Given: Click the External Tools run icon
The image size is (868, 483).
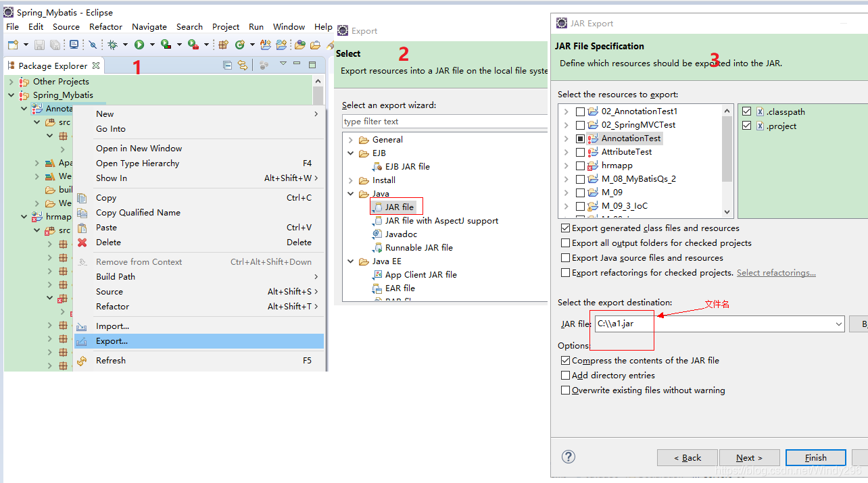Looking at the screenshot, I should pyautogui.click(x=193, y=45).
